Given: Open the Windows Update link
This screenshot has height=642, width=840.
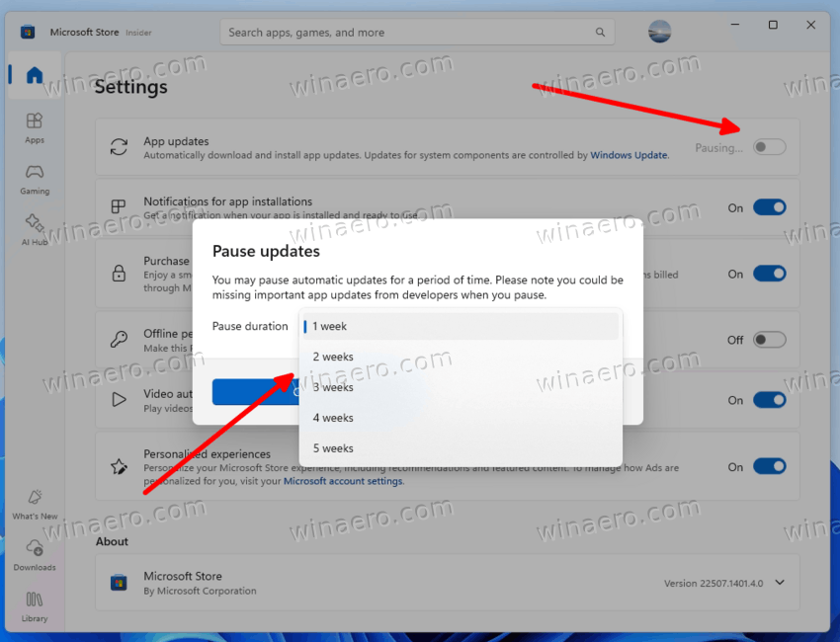Looking at the screenshot, I should (629, 155).
